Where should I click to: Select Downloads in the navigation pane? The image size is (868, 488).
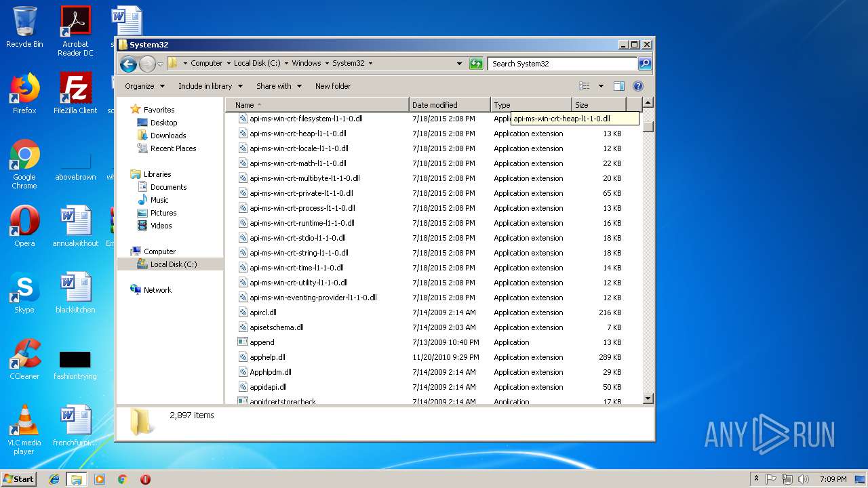point(167,136)
